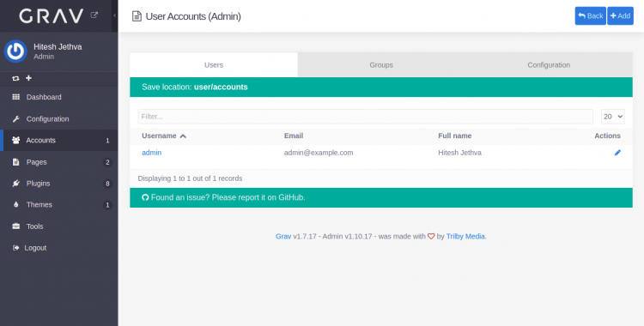644x326 pixels.
Task: Switch to the Users tab
Action: (x=214, y=65)
